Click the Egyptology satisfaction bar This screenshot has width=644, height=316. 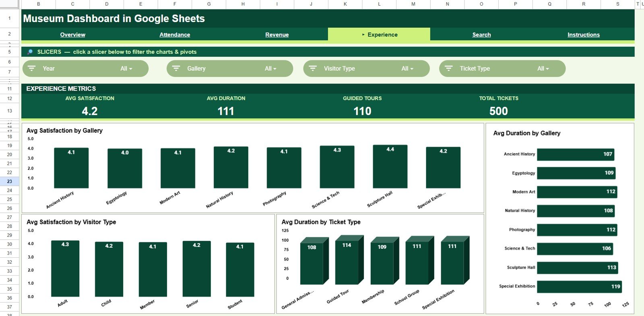point(125,168)
